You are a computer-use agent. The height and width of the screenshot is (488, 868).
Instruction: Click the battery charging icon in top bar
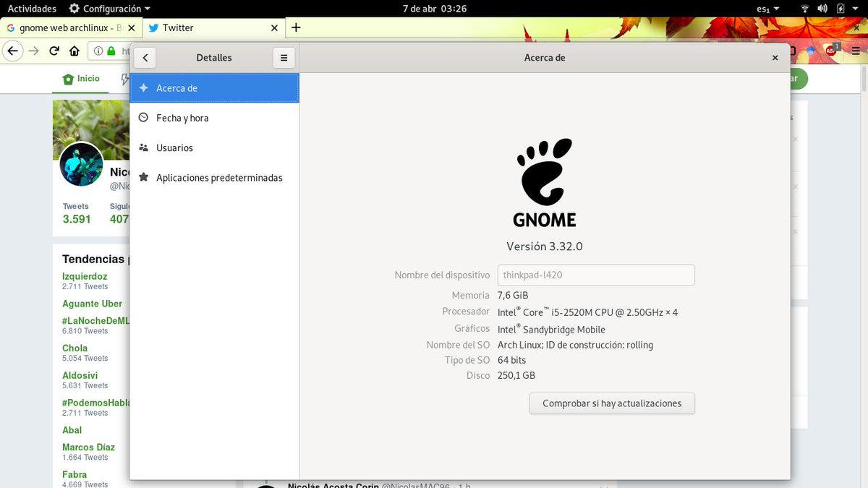841,9
